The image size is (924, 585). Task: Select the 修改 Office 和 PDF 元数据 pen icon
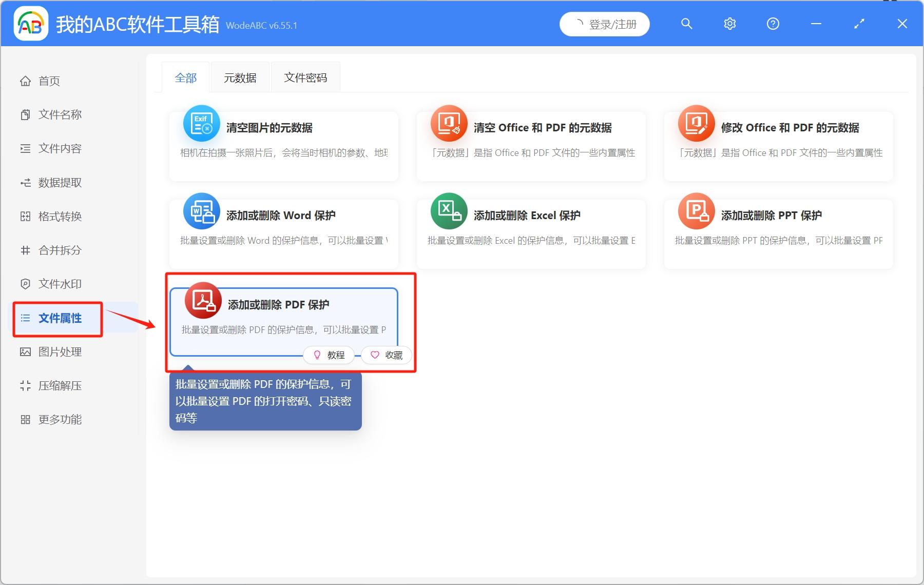click(x=696, y=123)
